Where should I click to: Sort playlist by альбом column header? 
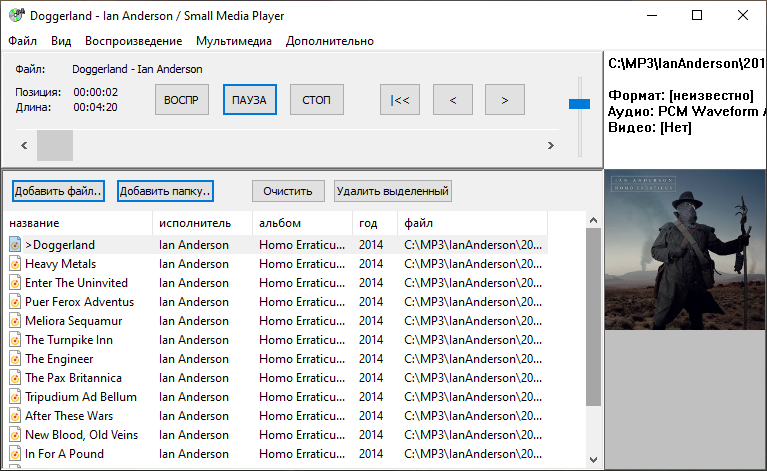pyautogui.click(x=302, y=223)
